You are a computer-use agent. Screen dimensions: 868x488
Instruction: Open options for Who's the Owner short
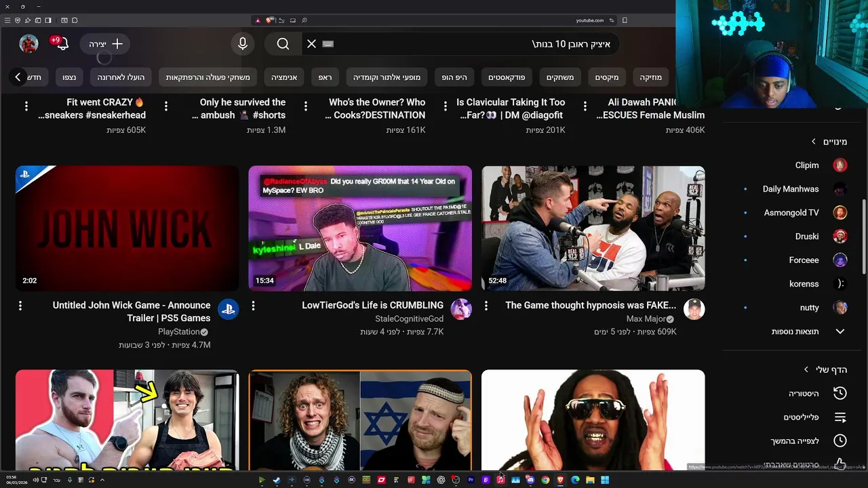(306, 106)
